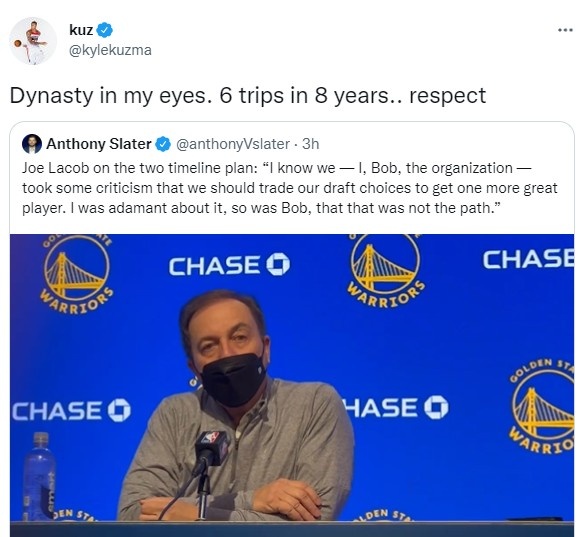Open quoted tweet text about two timeline plan
This screenshot has height=537, width=578.
[x=289, y=188]
